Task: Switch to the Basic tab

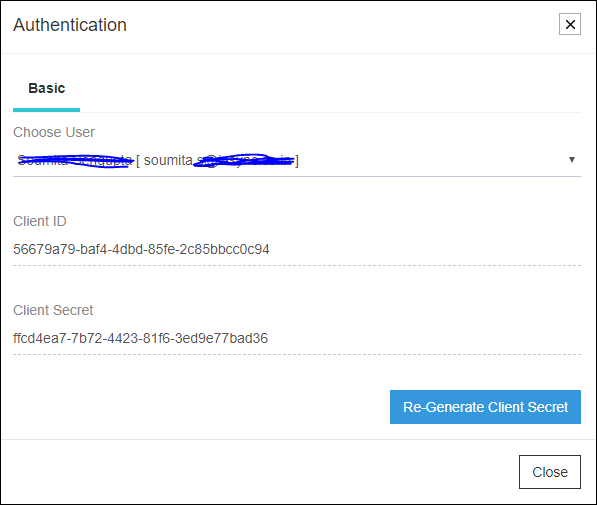Action: (x=46, y=88)
